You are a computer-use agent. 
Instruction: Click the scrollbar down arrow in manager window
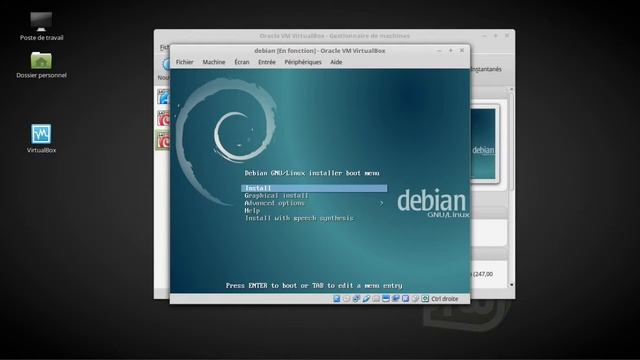pyautogui.click(x=511, y=284)
